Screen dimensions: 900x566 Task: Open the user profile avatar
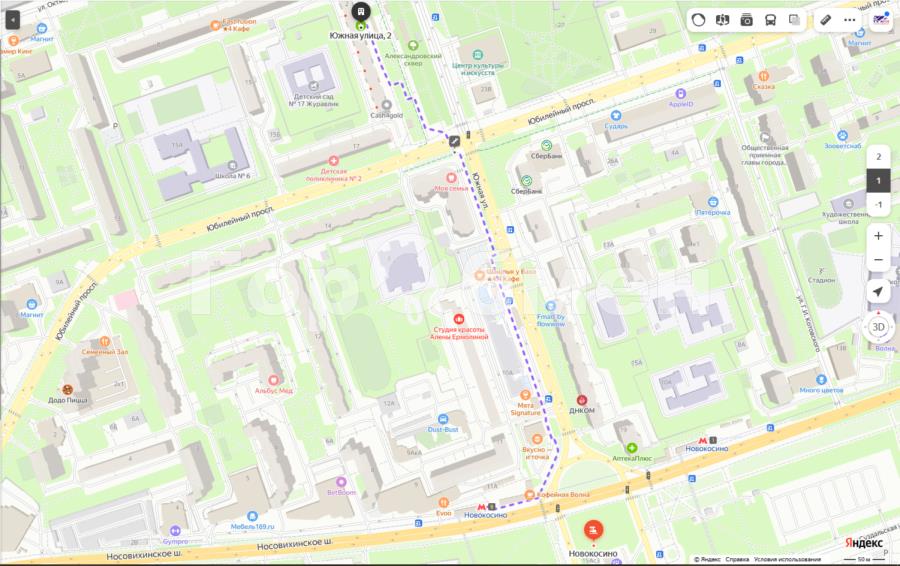[x=881, y=19]
